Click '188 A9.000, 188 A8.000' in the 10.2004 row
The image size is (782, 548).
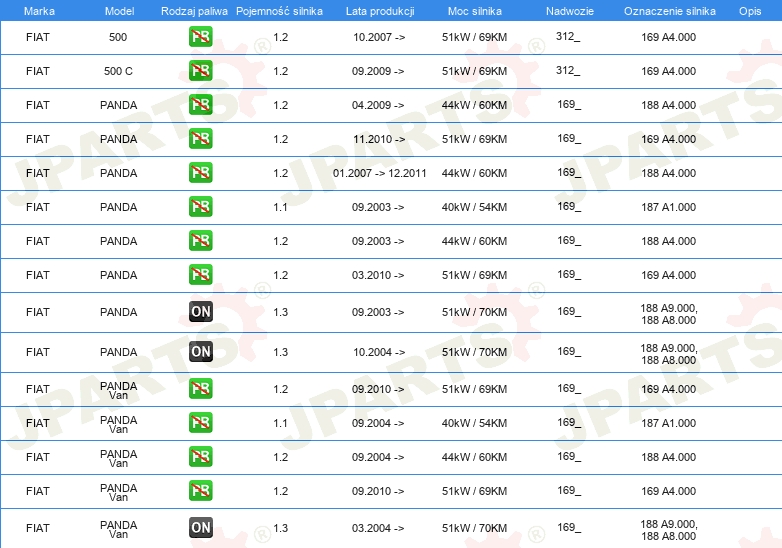click(669, 354)
